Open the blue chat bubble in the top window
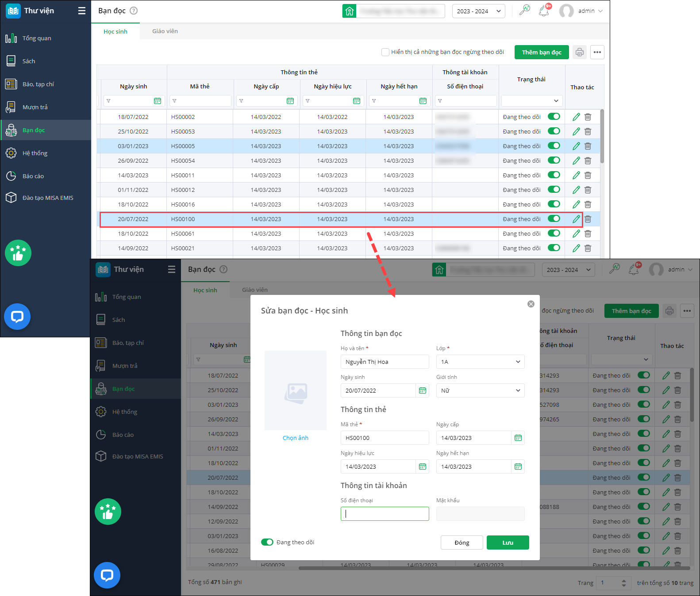This screenshot has height=596, width=700. [17, 317]
